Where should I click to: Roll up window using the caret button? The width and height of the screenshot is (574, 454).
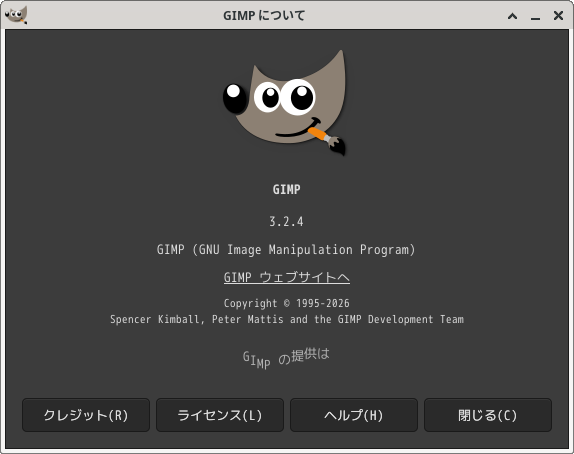pos(512,16)
